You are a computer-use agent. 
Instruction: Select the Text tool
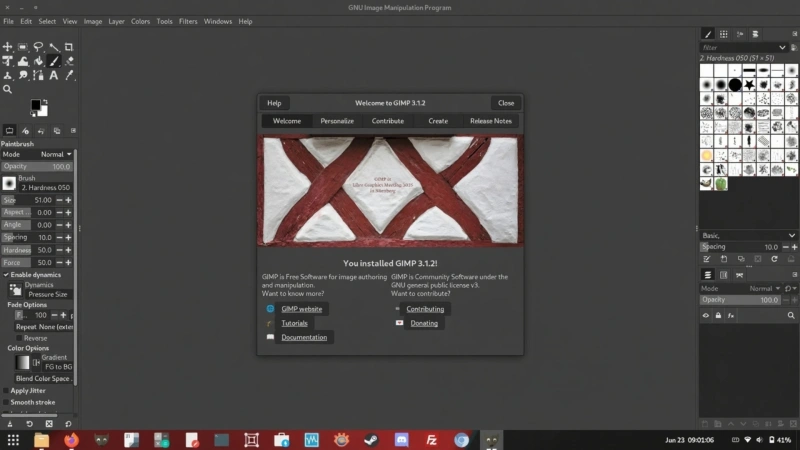(x=54, y=76)
